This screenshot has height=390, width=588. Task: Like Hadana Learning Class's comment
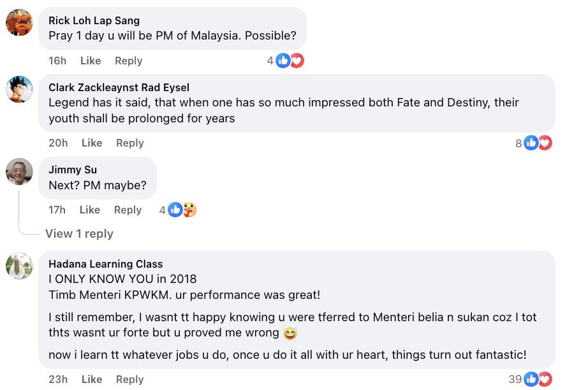[91, 379]
